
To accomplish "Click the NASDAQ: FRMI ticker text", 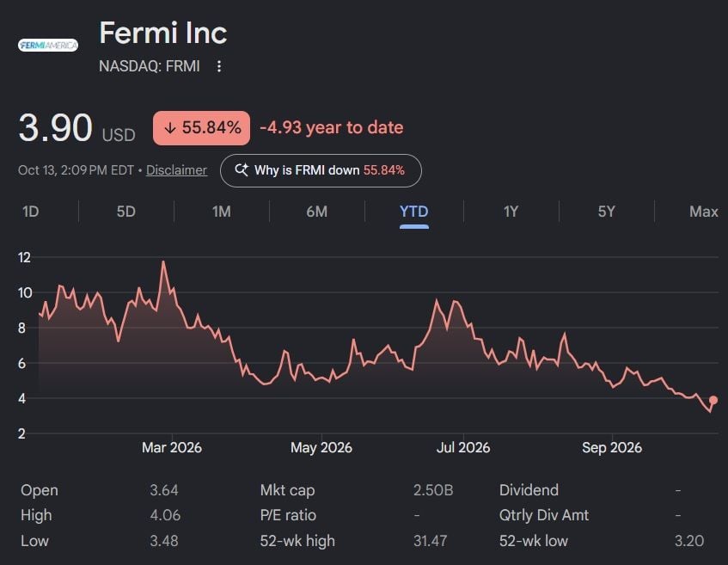I will point(150,66).
